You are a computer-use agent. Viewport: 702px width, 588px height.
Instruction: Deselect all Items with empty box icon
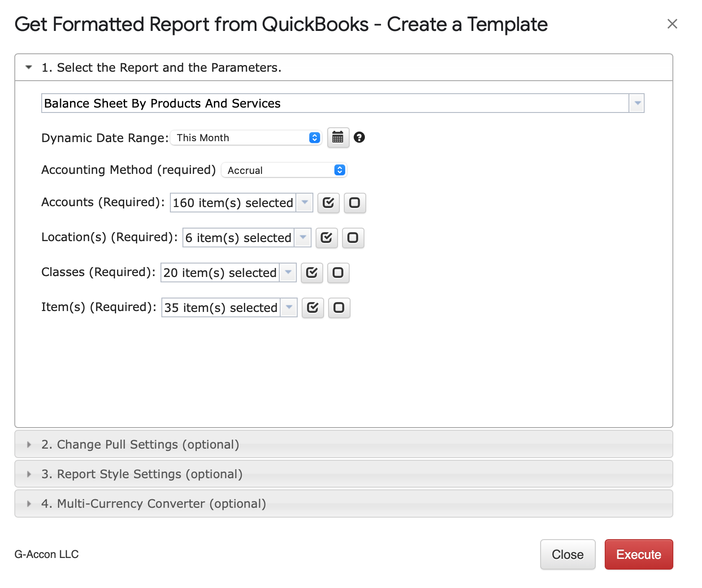339,308
